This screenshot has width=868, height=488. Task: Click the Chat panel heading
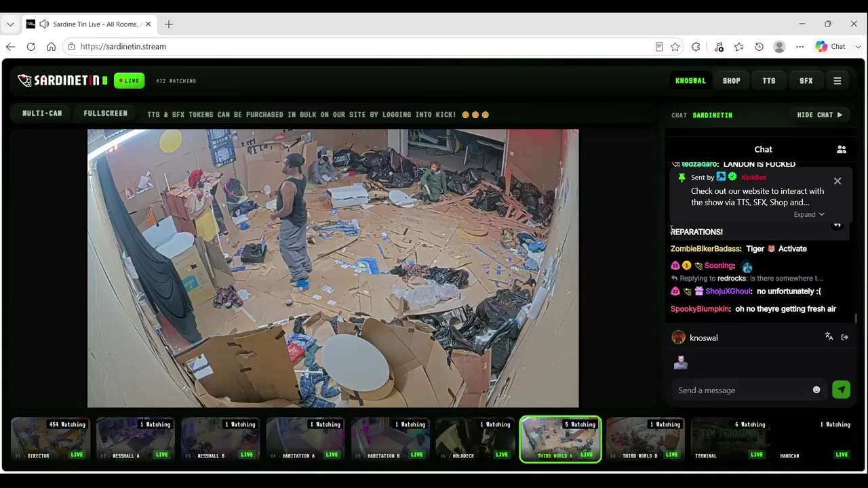tap(763, 149)
